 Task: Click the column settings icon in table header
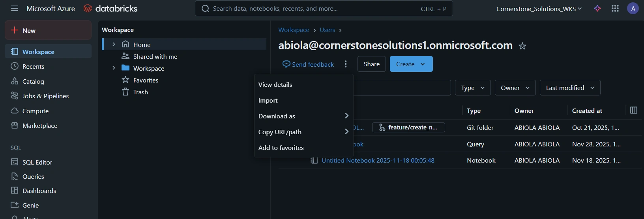[x=634, y=110]
